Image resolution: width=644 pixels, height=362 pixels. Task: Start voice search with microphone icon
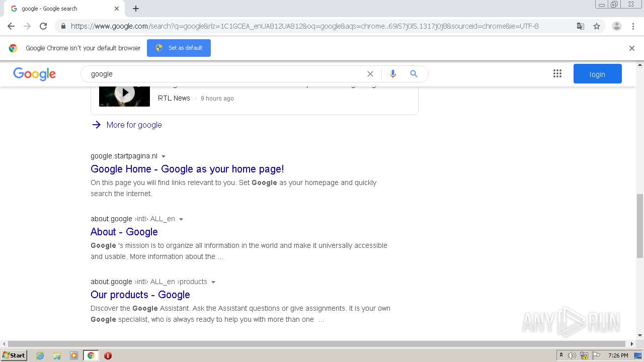393,74
